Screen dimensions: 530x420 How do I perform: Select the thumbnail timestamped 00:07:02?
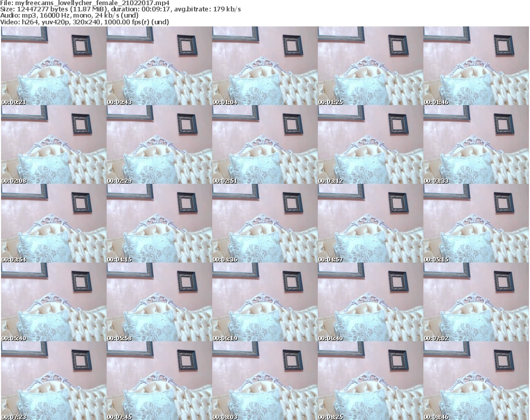click(x=476, y=302)
